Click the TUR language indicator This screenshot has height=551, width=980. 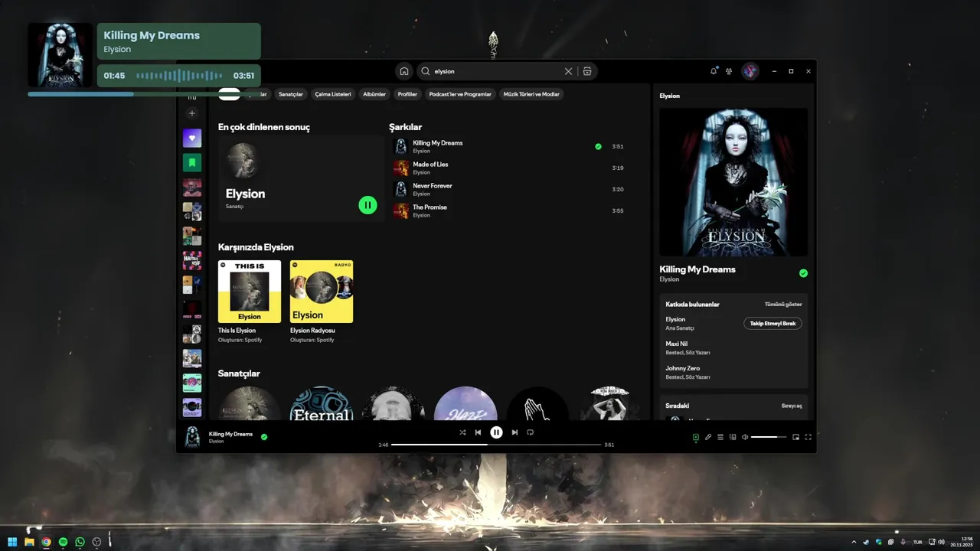click(917, 542)
